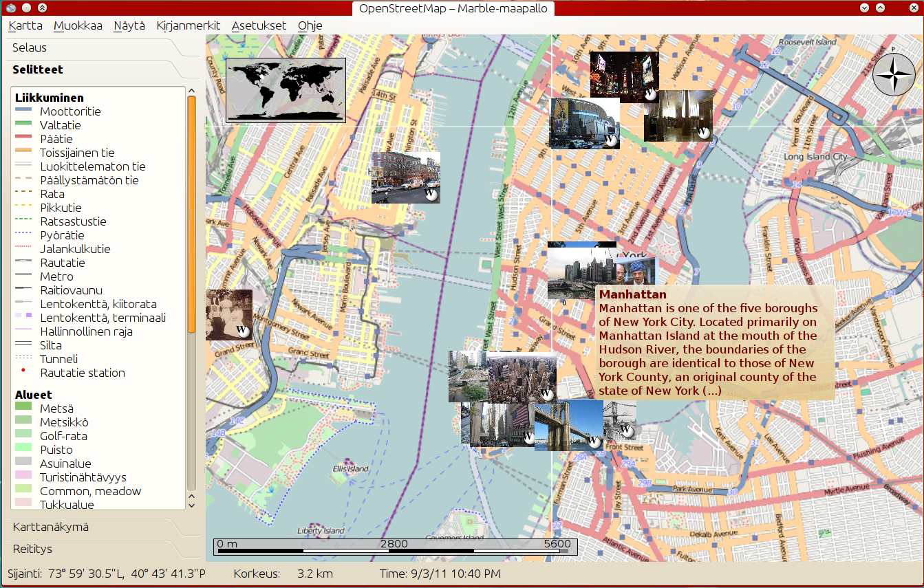Click the Lentokenttä, kiitorata legend label
924x588 pixels.
[98, 304]
